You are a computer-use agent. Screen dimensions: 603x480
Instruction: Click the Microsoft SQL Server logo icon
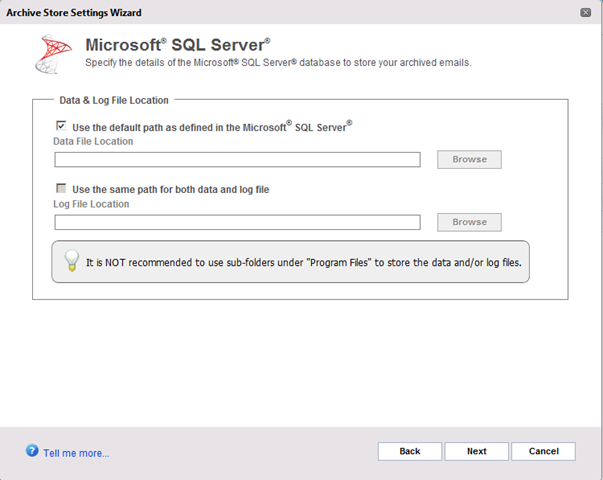tap(53, 54)
